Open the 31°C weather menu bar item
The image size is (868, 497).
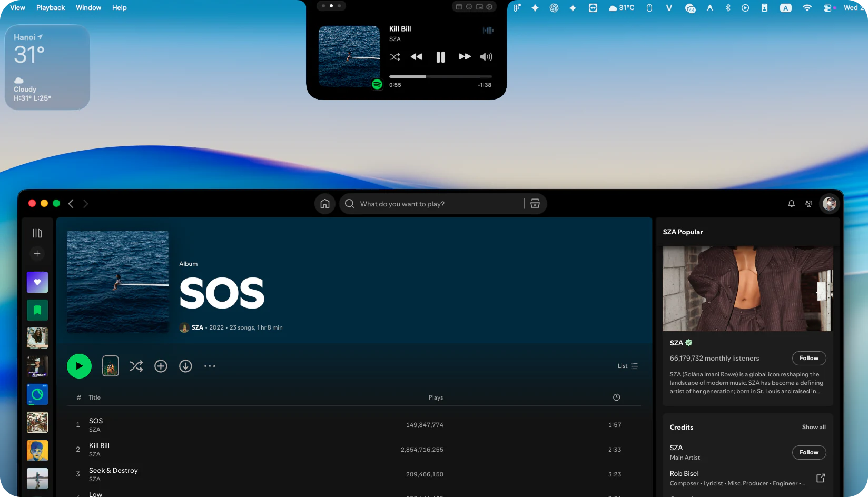point(622,8)
